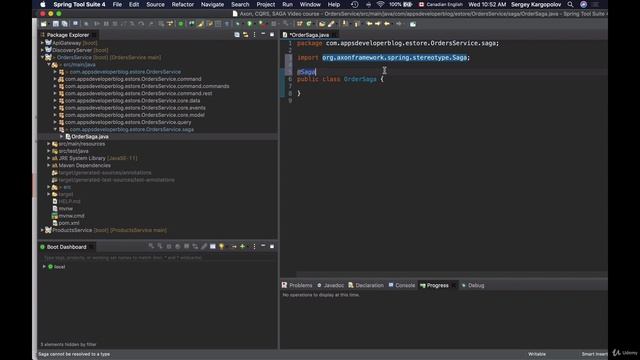Click the Boot Dashboard filter input field
Image resolution: width=640 pixels, height=360 pixels.
pos(158,258)
